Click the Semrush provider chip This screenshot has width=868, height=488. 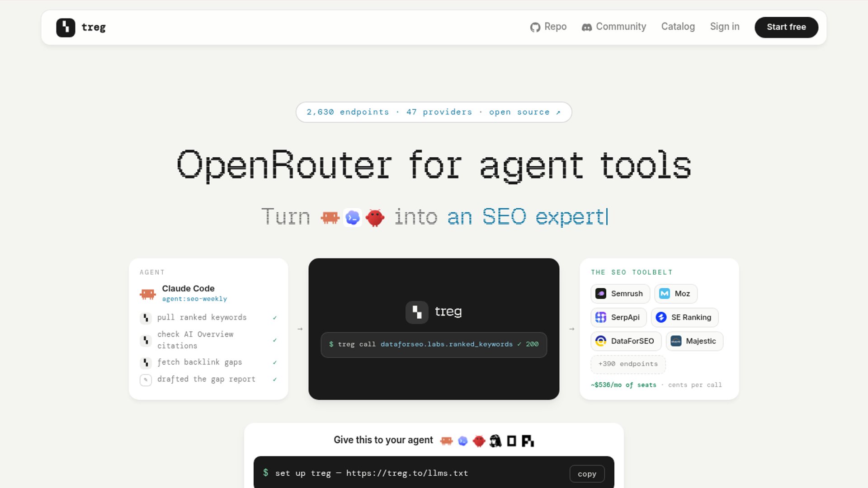pos(620,294)
